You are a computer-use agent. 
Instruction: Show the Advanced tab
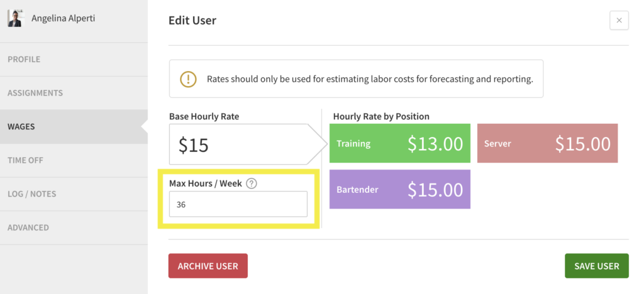pyautogui.click(x=28, y=227)
